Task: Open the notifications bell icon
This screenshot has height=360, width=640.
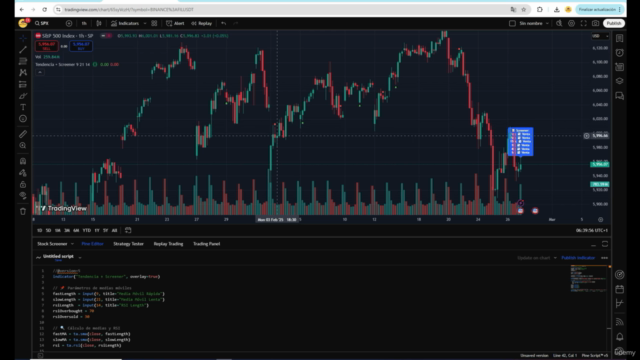Action: tap(620, 337)
